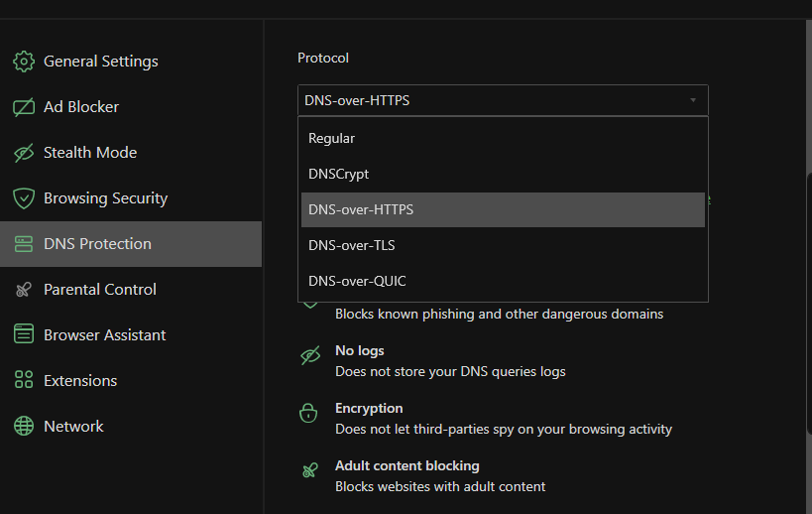Click the Browsing Security shield icon
Screen dimensions: 812x514
click(24, 198)
